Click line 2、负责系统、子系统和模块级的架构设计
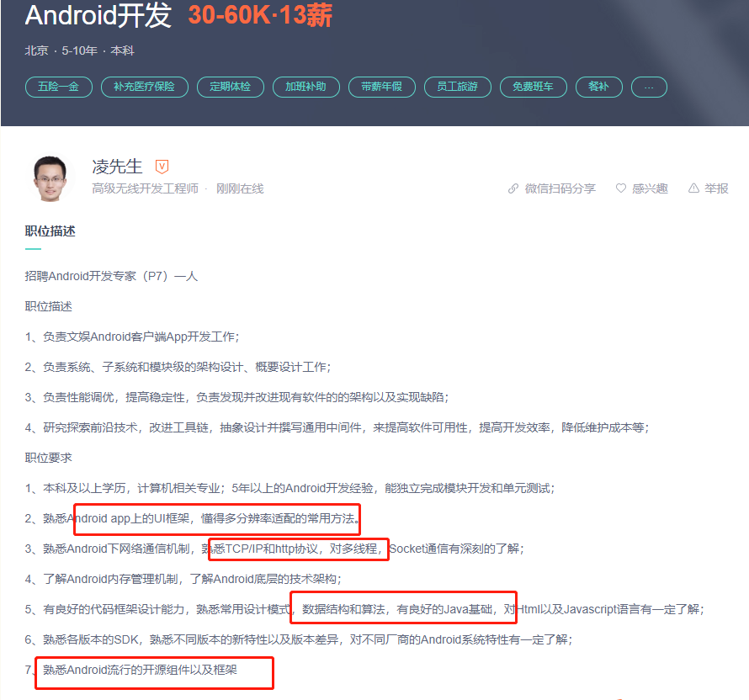Image resolution: width=749 pixels, height=700 pixels. [x=178, y=367]
